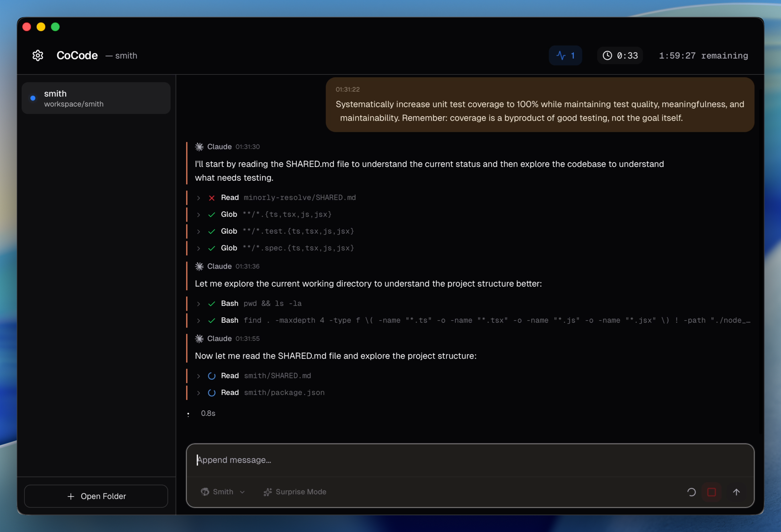This screenshot has height=532, width=781.
Task: Click the blue status dot beside smith
Action: tap(33, 98)
